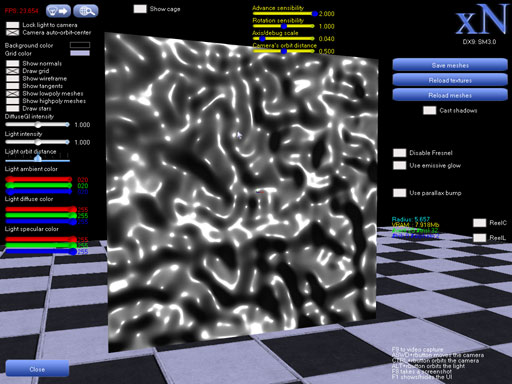Toggle Lock light to camera

coord(13,25)
